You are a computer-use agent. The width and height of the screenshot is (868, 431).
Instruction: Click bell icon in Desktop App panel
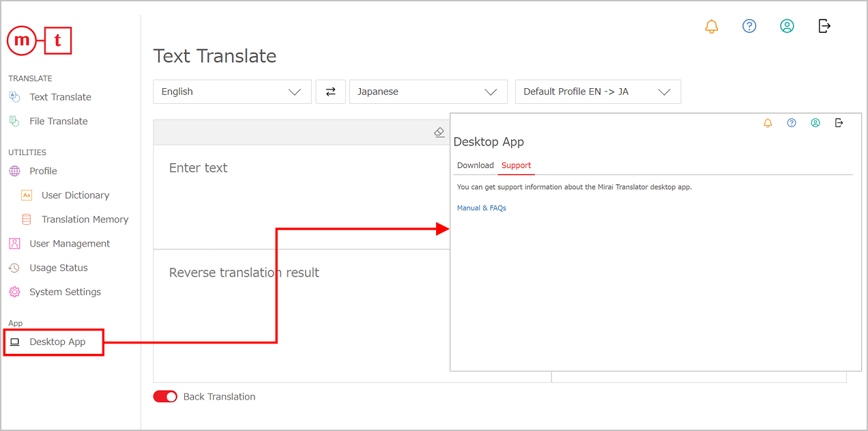point(768,123)
